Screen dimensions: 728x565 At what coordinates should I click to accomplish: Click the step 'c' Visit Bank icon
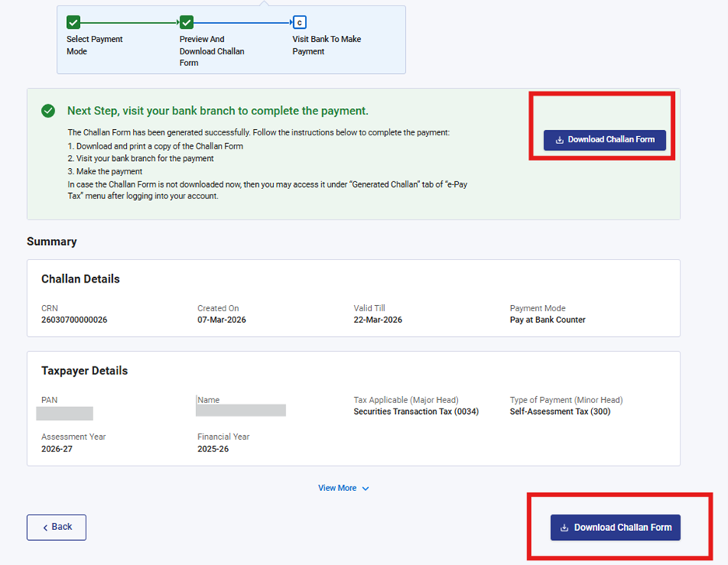pos(299,23)
